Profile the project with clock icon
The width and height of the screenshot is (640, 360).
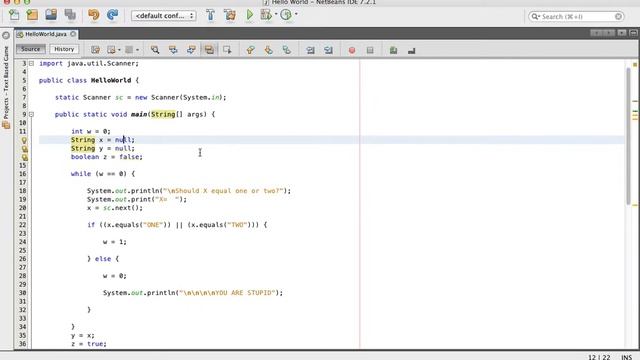[x=286, y=15]
